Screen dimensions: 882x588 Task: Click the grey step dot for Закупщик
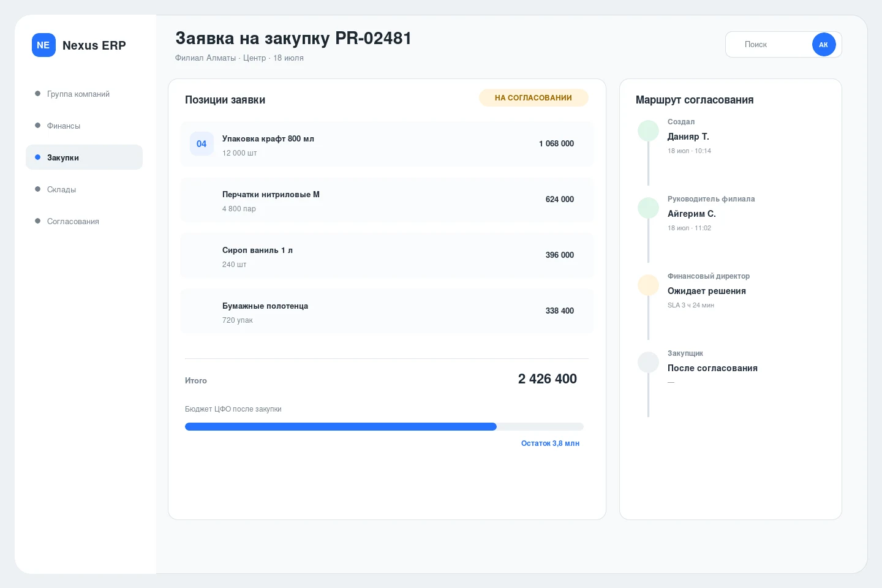(x=648, y=363)
